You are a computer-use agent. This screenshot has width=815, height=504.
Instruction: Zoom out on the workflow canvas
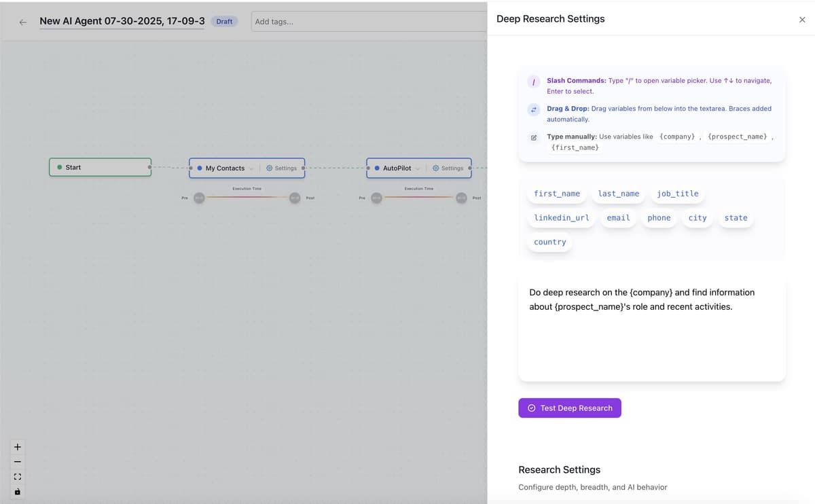(17, 461)
